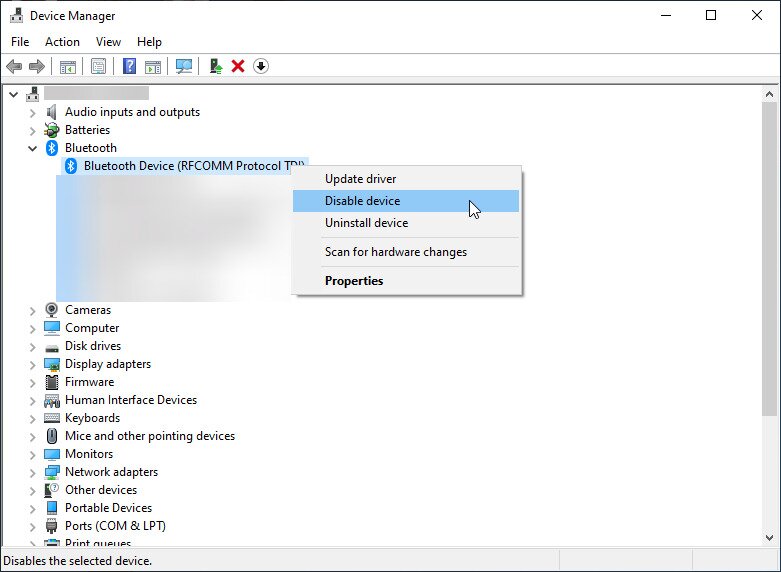The width and height of the screenshot is (781, 572).
Task: Click the Properties sheet toolbar icon
Action: (98, 66)
